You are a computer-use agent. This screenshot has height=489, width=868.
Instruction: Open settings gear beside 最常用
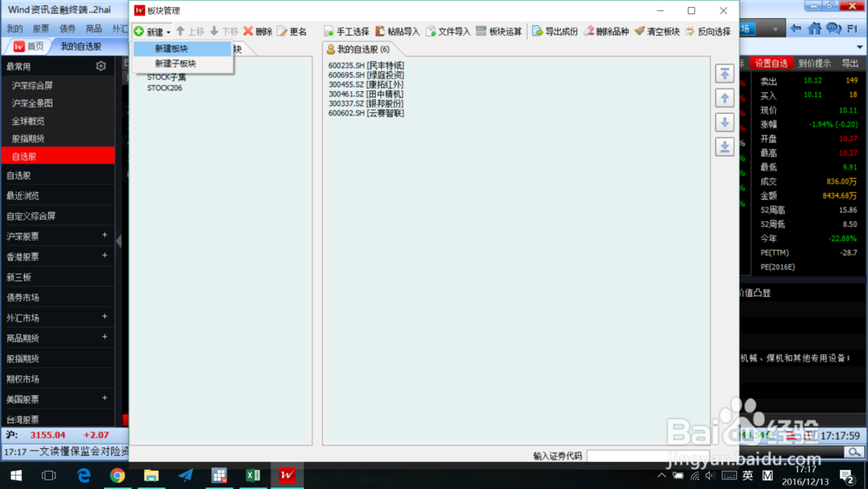point(101,66)
